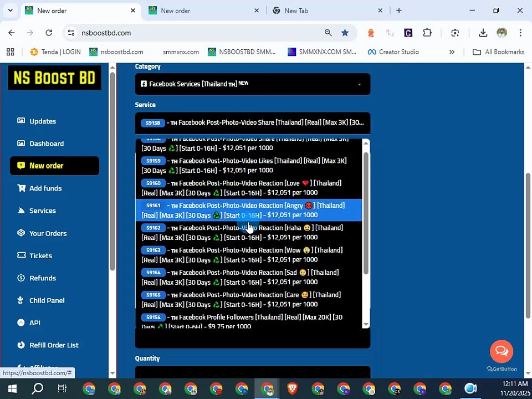
Task: Open Child Panel page
Action: pyautogui.click(x=40, y=300)
